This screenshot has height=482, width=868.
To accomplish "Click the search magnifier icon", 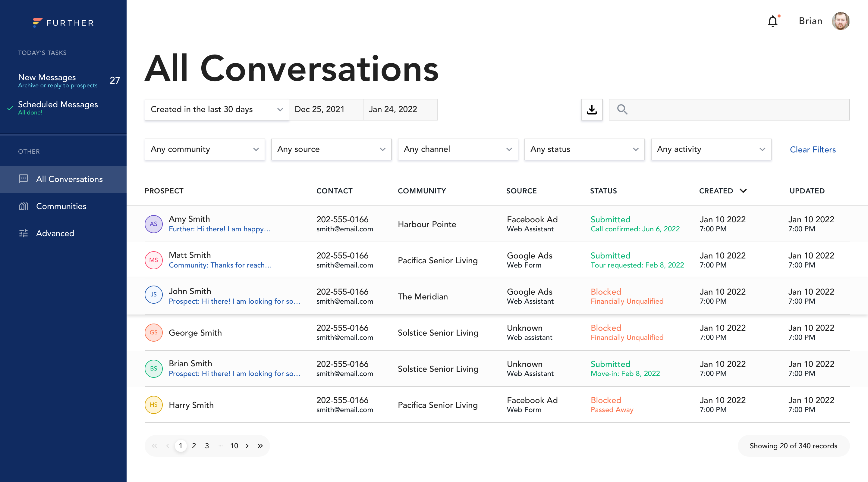I will point(622,109).
